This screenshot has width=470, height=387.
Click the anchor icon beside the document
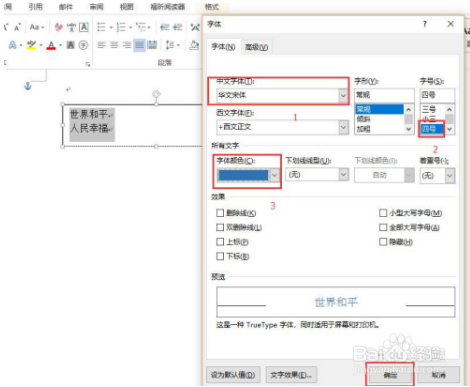(28, 86)
